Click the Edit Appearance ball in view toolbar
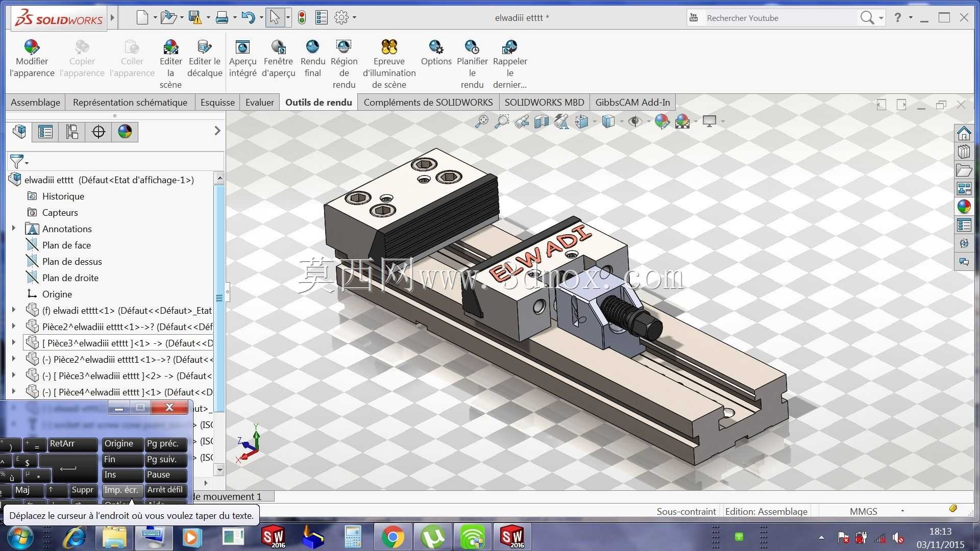The image size is (980, 551). tap(661, 121)
